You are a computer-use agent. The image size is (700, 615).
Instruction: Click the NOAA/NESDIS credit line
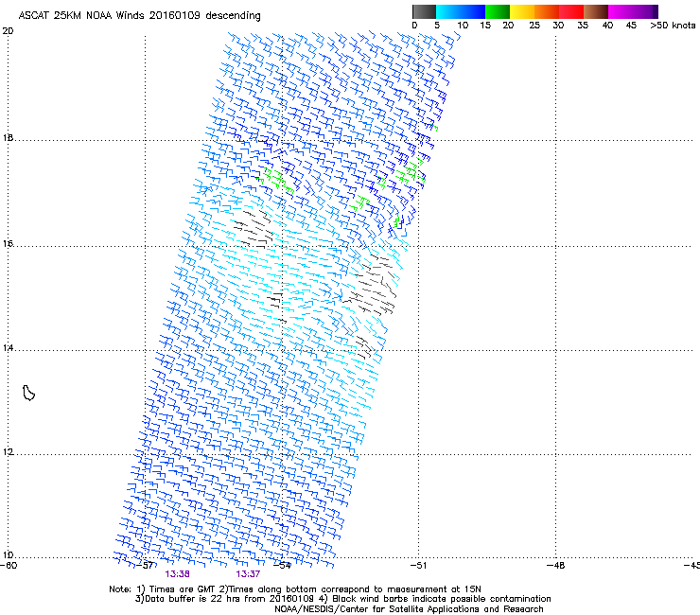(409, 609)
